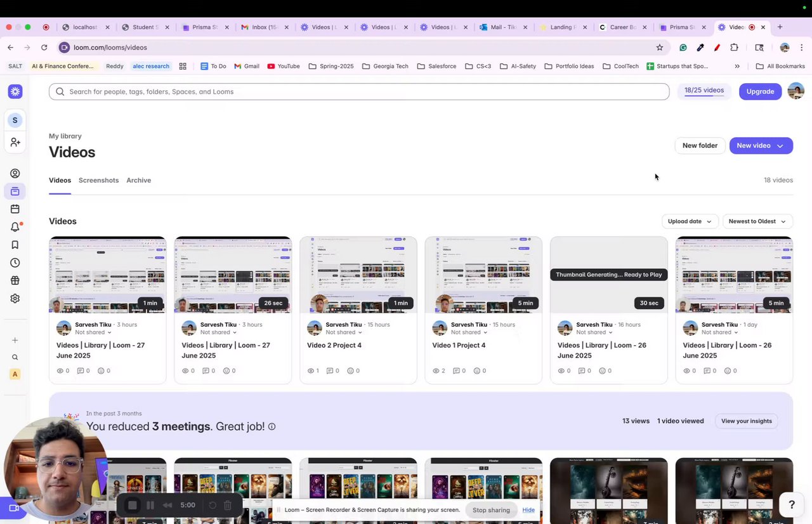This screenshot has height=524, width=812.
Task: Open the bookmark (Watch Later) sidebar icon
Action: point(15,245)
